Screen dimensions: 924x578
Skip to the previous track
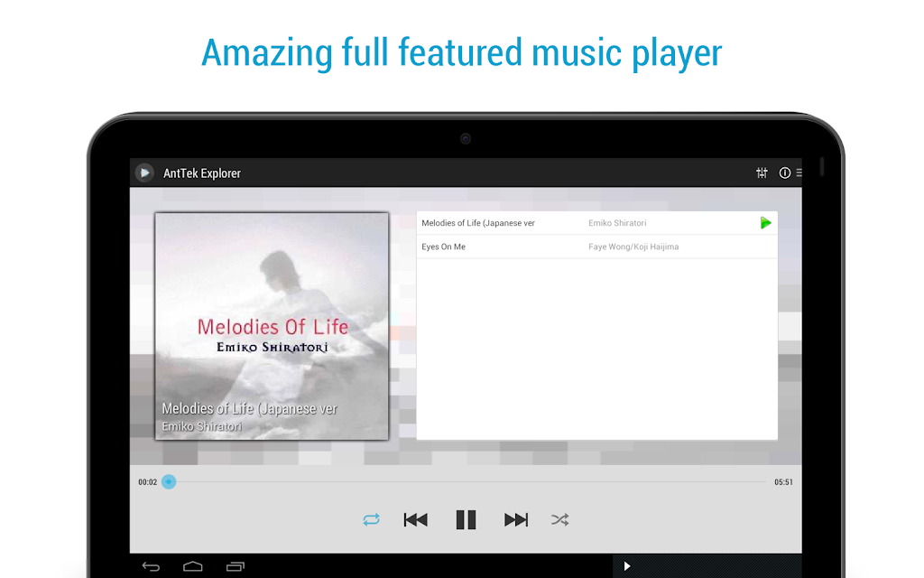415,519
